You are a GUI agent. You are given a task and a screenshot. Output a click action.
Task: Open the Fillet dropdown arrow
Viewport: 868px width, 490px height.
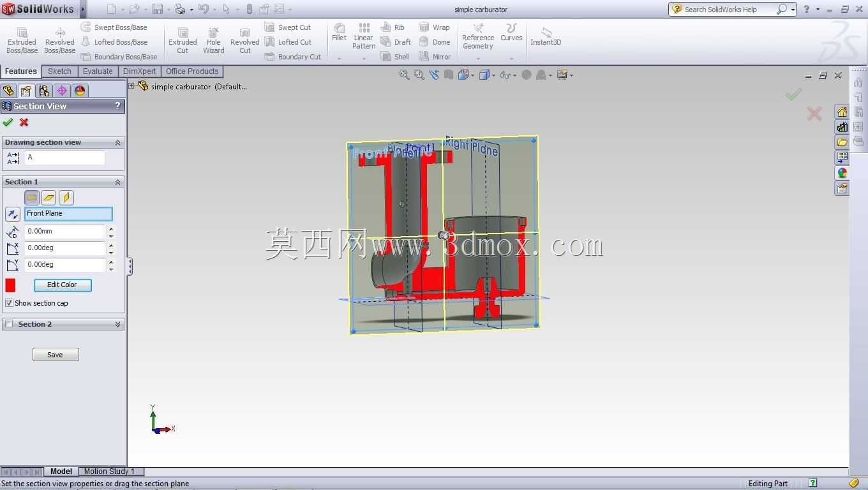click(339, 59)
